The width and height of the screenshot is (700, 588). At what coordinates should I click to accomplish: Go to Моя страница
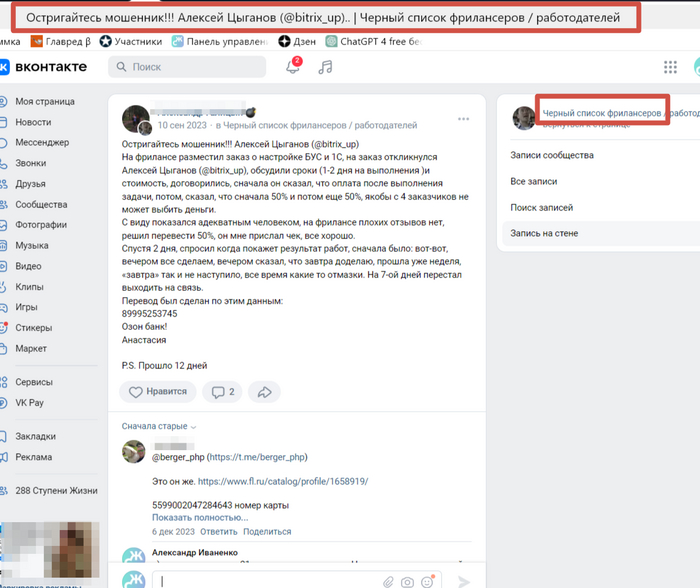(45, 101)
